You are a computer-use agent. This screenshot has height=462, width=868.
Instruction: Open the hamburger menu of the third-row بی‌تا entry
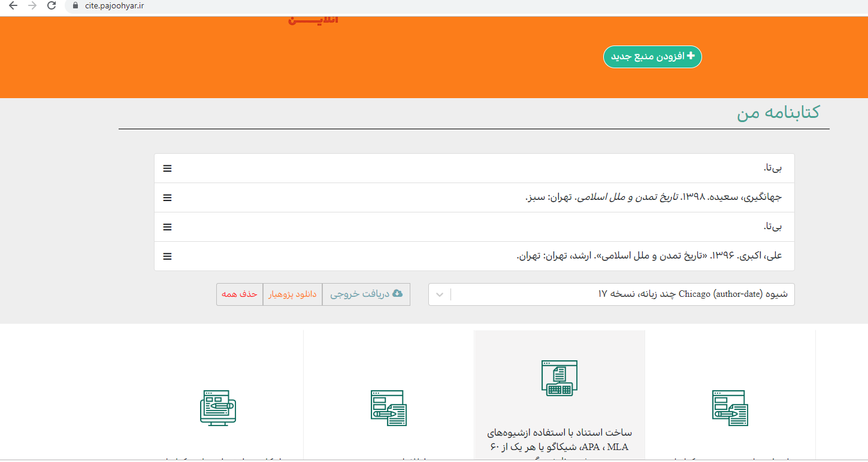coord(167,227)
